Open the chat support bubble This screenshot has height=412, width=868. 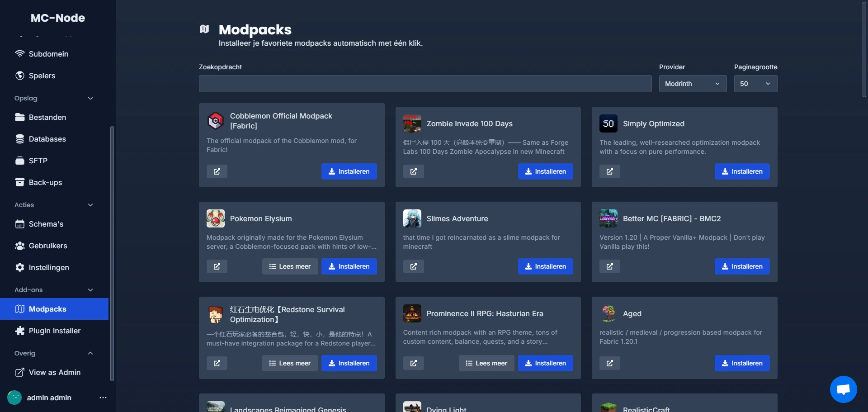(843, 389)
